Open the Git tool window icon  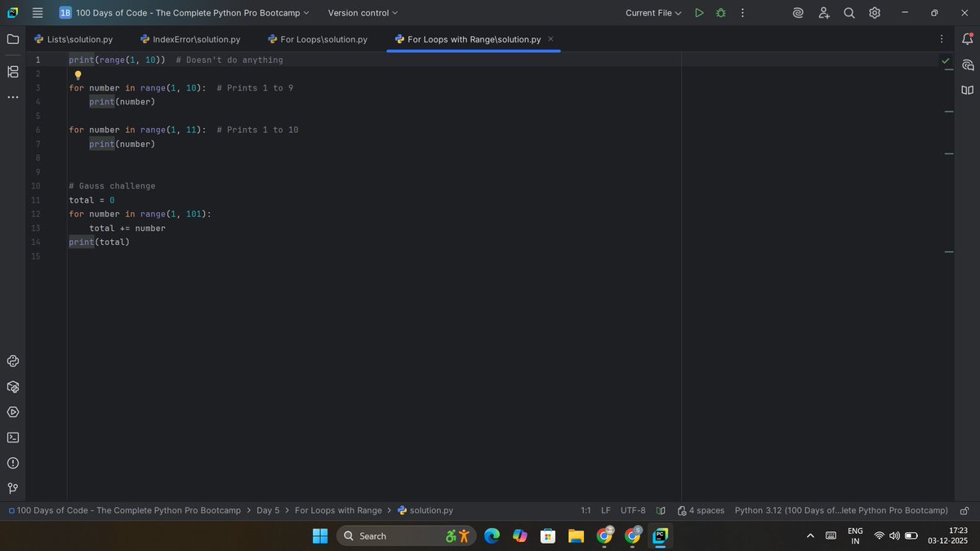click(x=12, y=488)
